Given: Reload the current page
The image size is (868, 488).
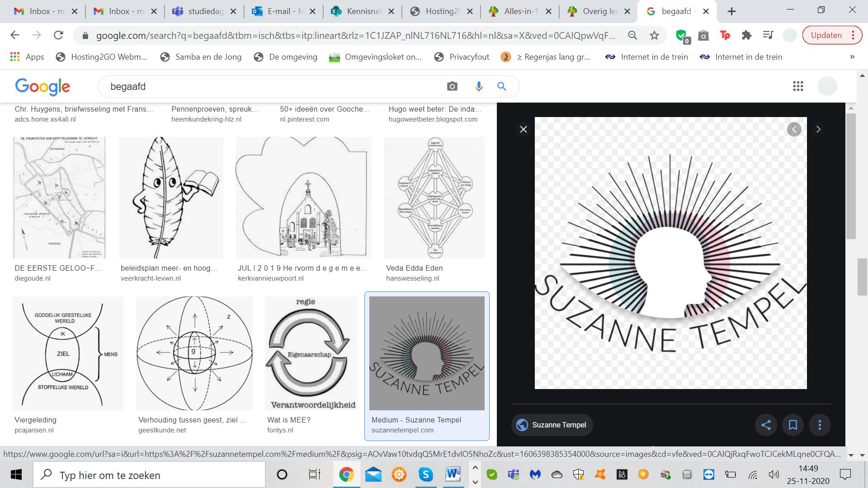Looking at the screenshot, I should pos(58,35).
